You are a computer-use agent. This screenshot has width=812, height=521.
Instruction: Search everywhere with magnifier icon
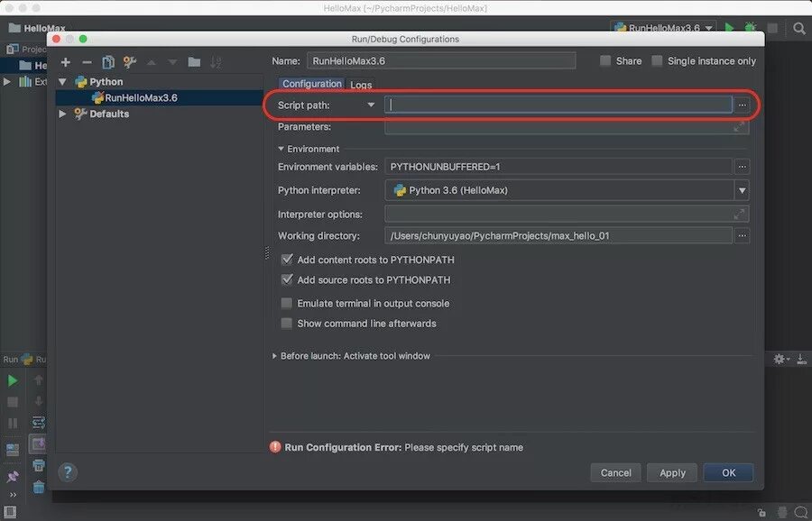pyautogui.click(x=799, y=28)
